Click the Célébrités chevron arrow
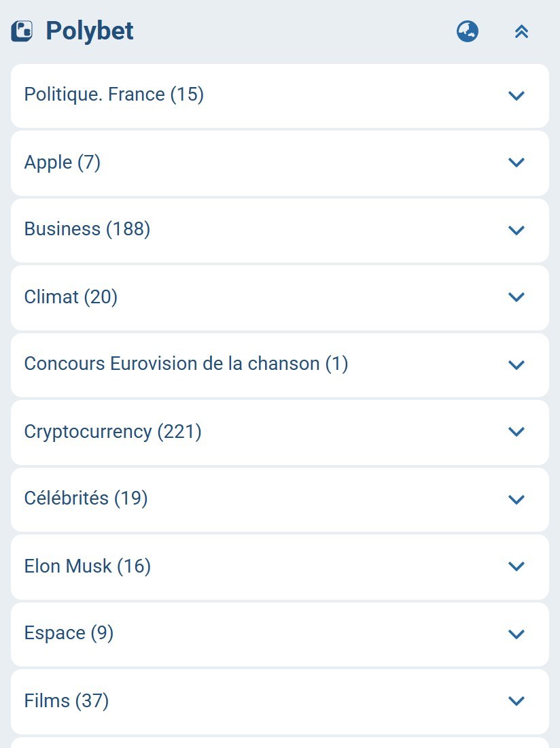 (516, 499)
